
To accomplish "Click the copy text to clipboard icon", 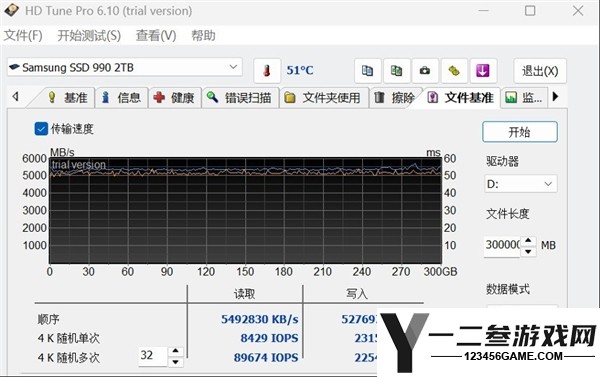I will [x=367, y=71].
